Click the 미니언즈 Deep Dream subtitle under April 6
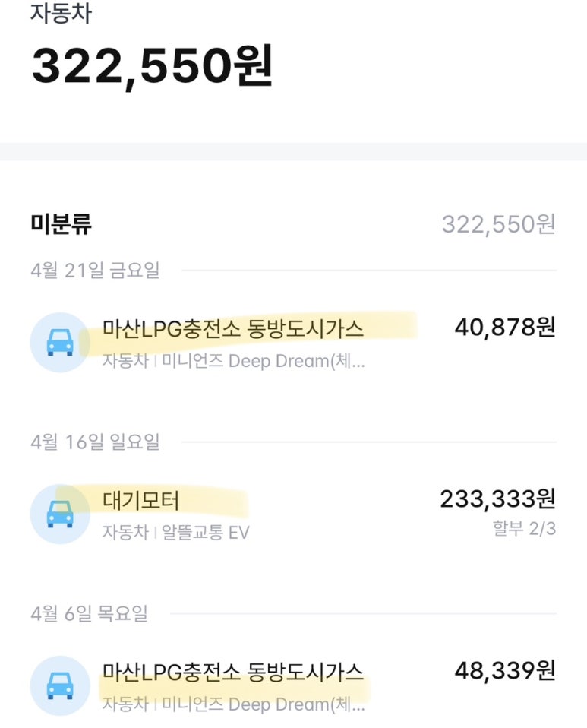The image size is (587, 728). click(x=264, y=704)
